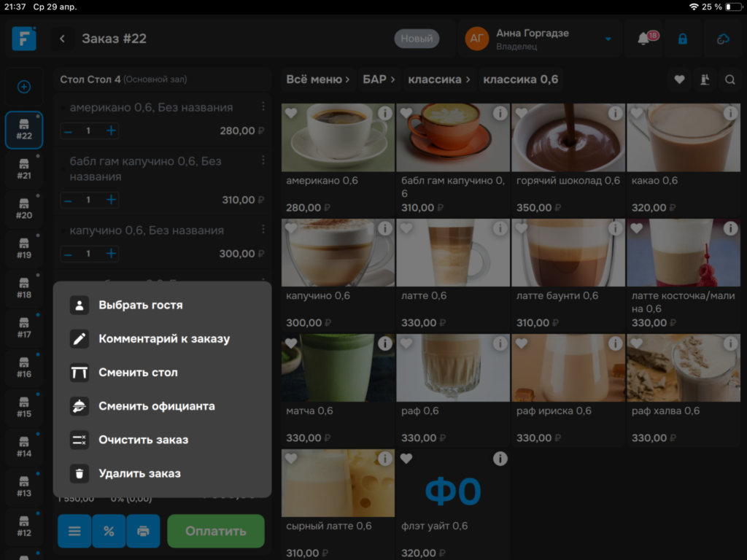Favorite бабл гам капучино with heart

pyautogui.click(x=406, y=113)
